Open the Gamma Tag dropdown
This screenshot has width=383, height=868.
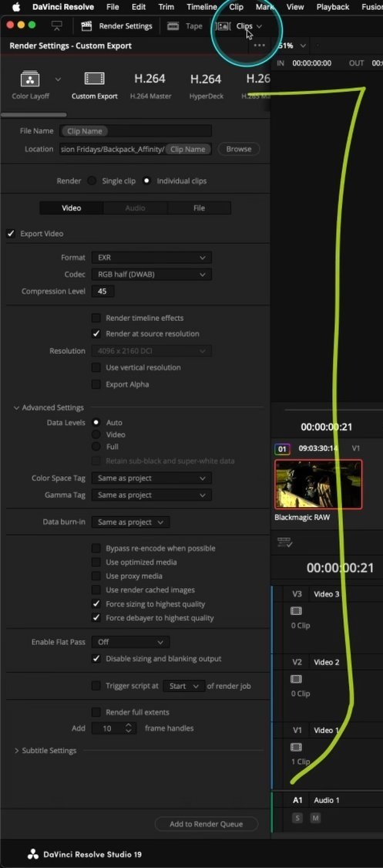[152, 495]
